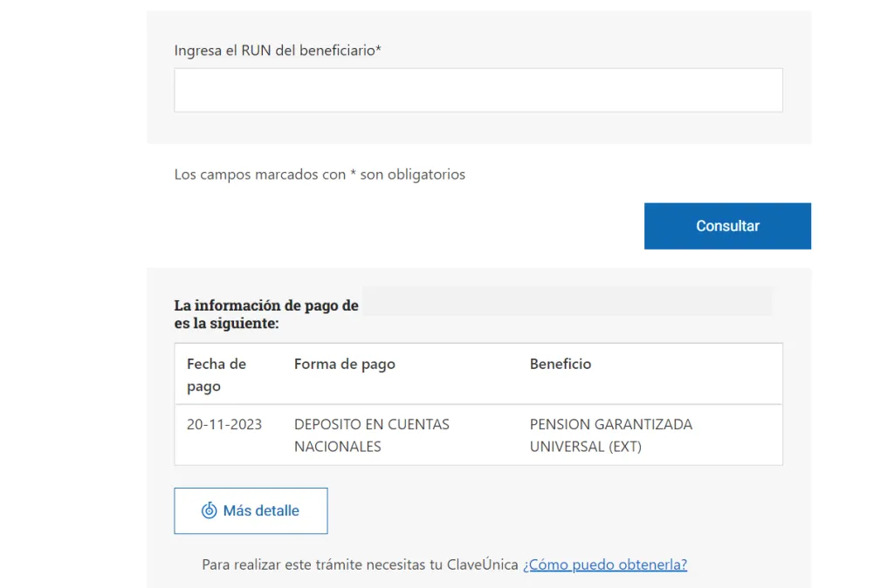Click the Fecha de pago column header
The image size is (894, 588).
point(217,375)
